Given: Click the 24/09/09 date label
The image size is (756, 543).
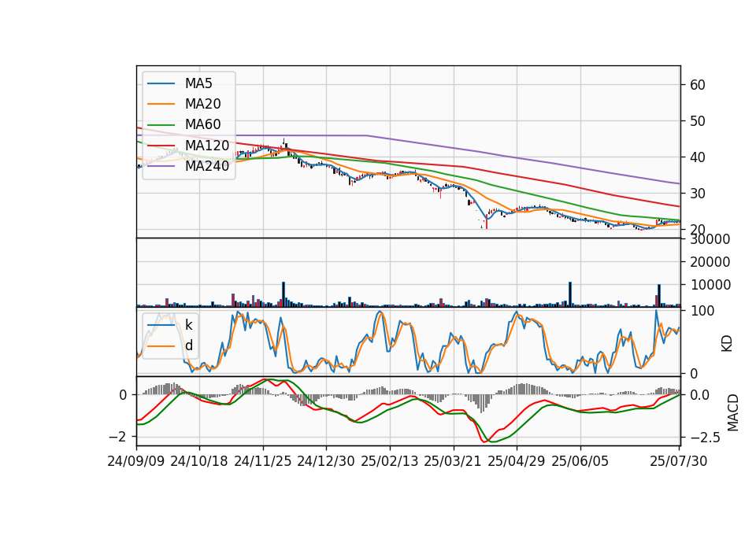Looking at the screenshot, I should [x=136, y=461].
